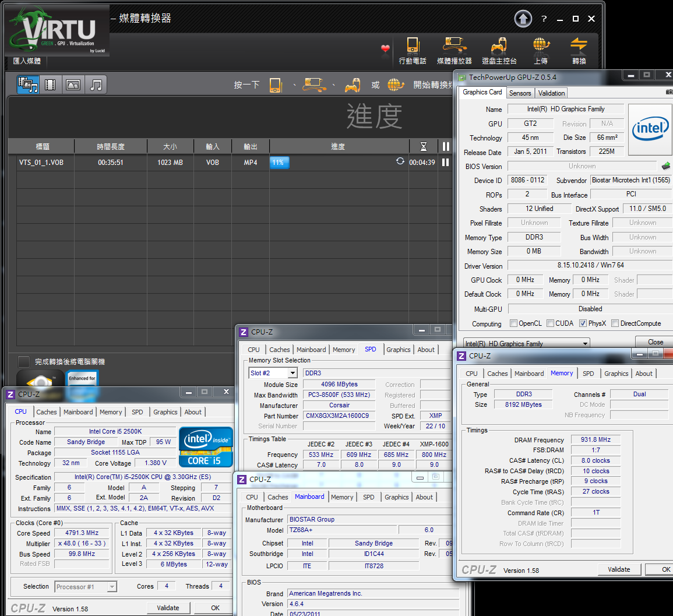Open the help question mark in the media converter
Screen dimensions: 673x616
click(x=544, y=19)
